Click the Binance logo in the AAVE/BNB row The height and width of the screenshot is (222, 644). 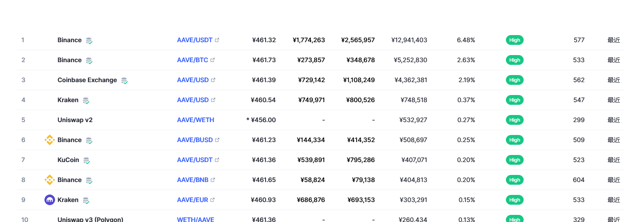tap(50, 180)
